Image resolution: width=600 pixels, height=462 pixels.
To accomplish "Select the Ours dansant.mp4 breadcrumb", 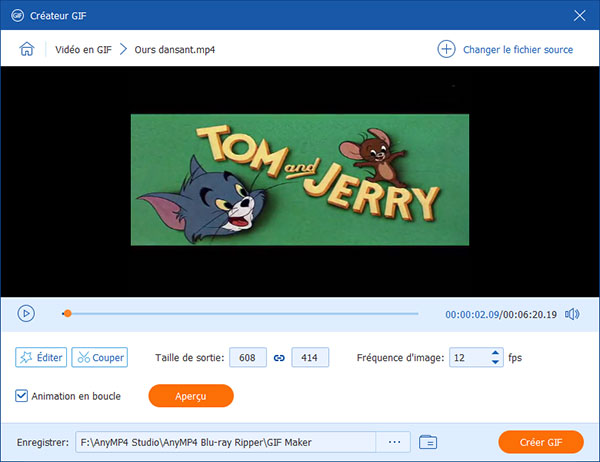I will click(174, 50).
